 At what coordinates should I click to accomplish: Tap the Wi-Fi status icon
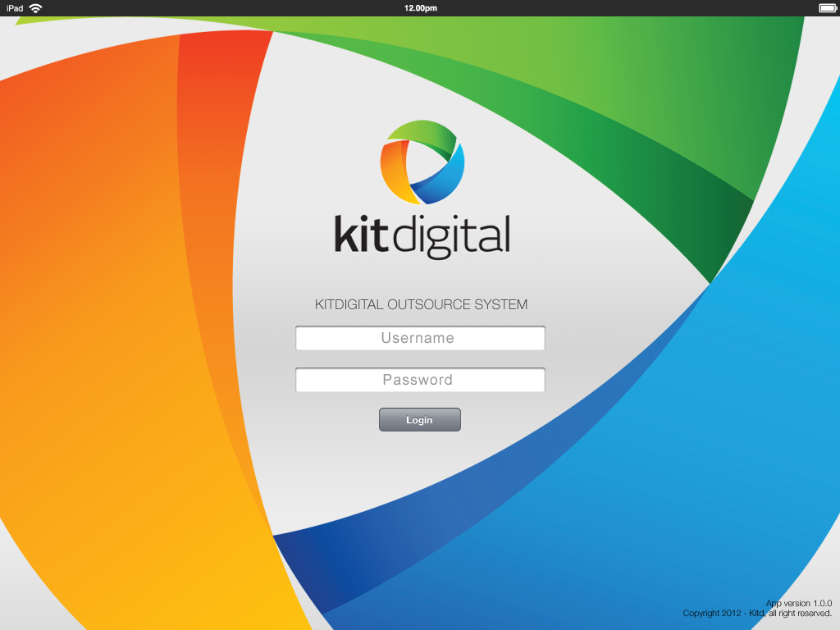(35, 8)
